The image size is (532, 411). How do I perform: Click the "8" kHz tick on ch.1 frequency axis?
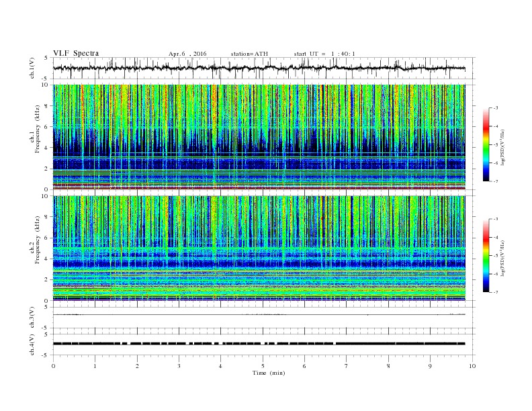[x=46, y=106]
